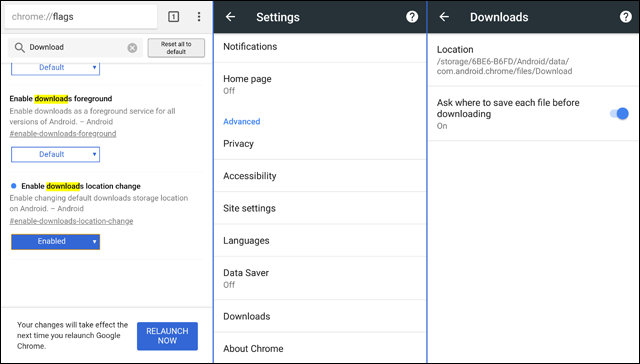Toggle Ask where to save each file
The height and width of the screenshot is (364, 640).
tap(619, 114)
